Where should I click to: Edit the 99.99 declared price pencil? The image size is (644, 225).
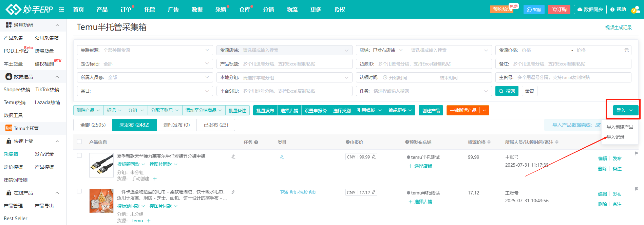[x=374, y=157]
